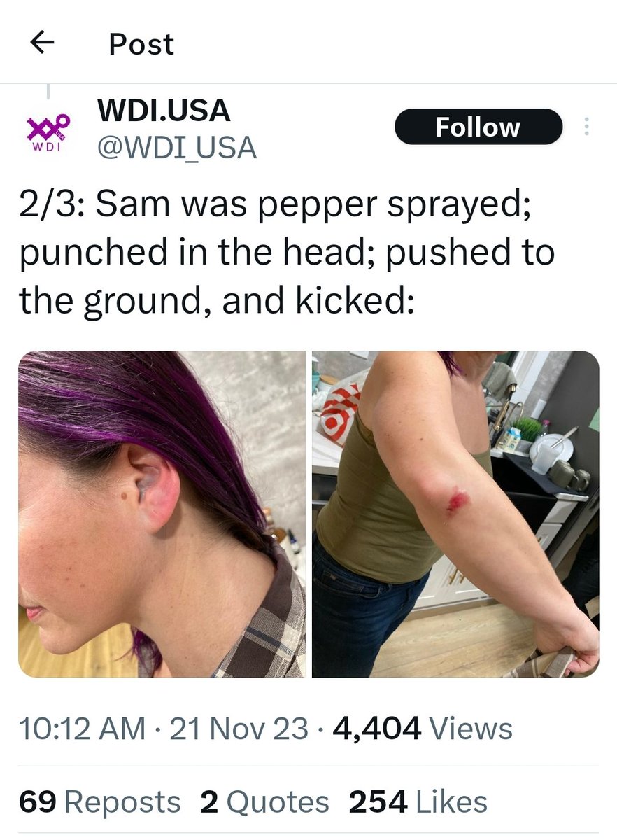Tap the thread connector line above avatar
This screenshot has height=840, width=617.
(x=48, y=91)
